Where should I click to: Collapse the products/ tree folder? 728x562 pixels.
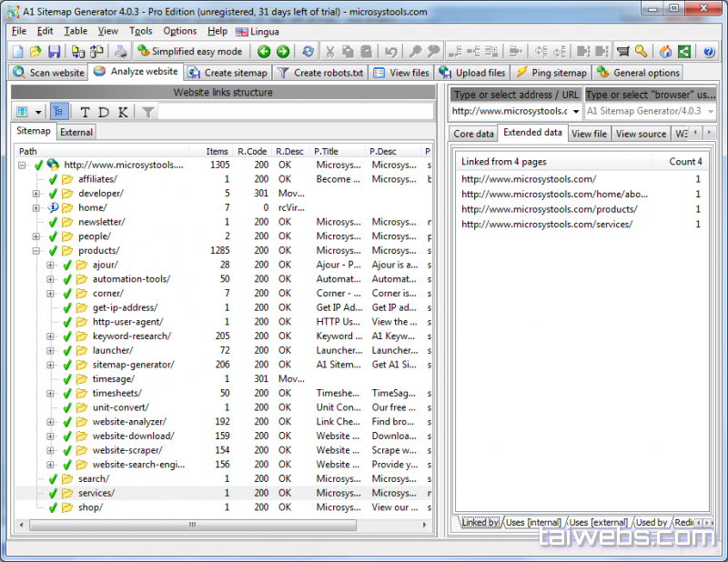click(x=36, y=251)
